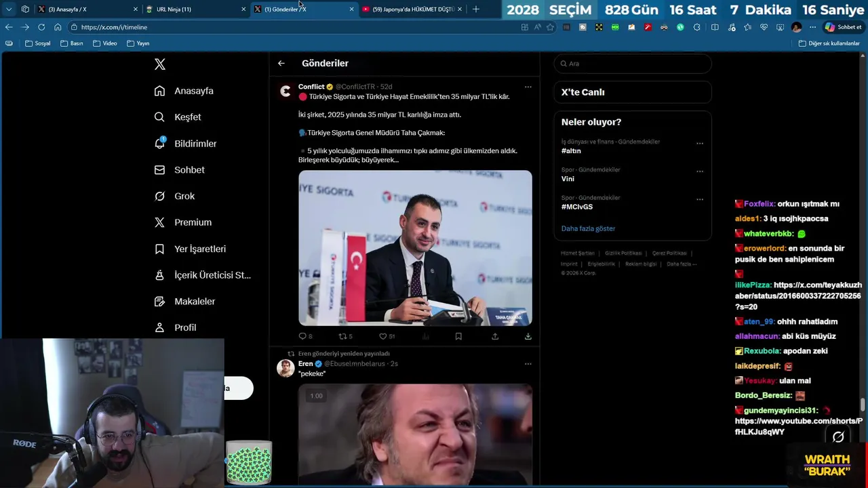Open Conflict profile avatar
The image size is (868, 488).
pos(285,91)
